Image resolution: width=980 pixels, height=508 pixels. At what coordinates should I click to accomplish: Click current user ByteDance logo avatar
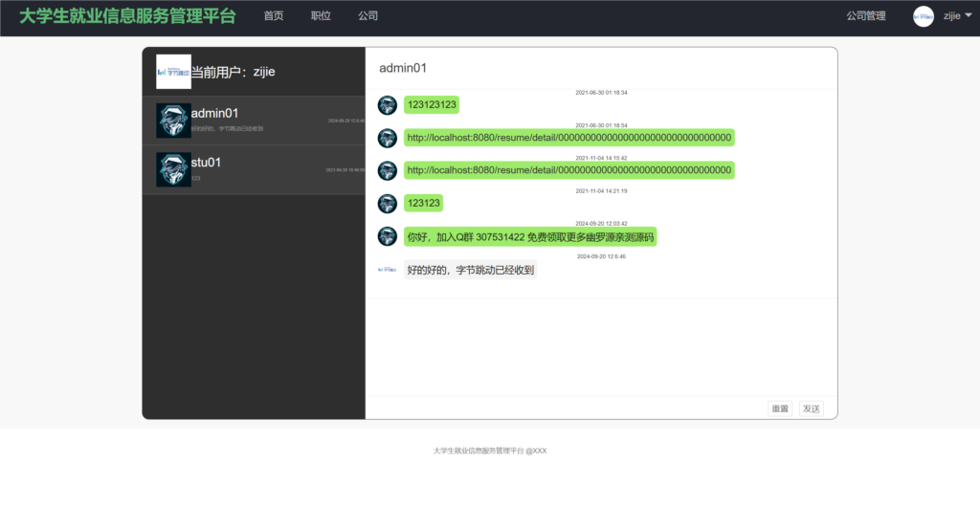point(173,72)
